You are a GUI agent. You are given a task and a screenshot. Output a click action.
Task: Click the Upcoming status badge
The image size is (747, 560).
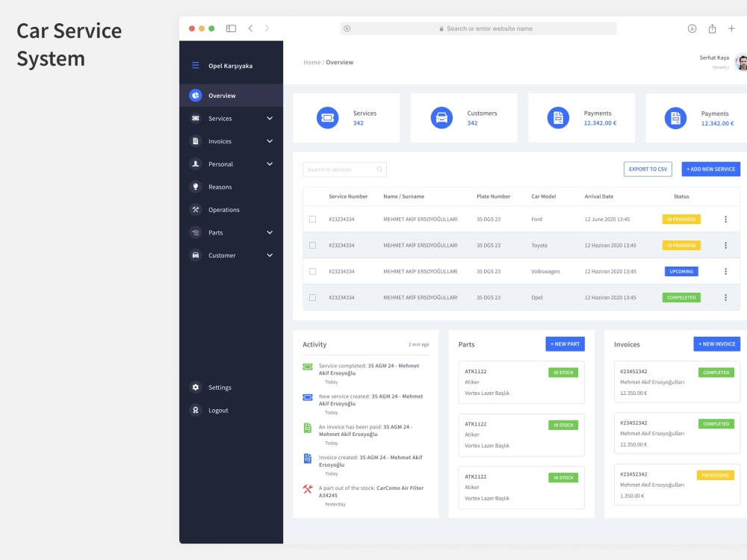pyautogui.click(x=681, y=272)
